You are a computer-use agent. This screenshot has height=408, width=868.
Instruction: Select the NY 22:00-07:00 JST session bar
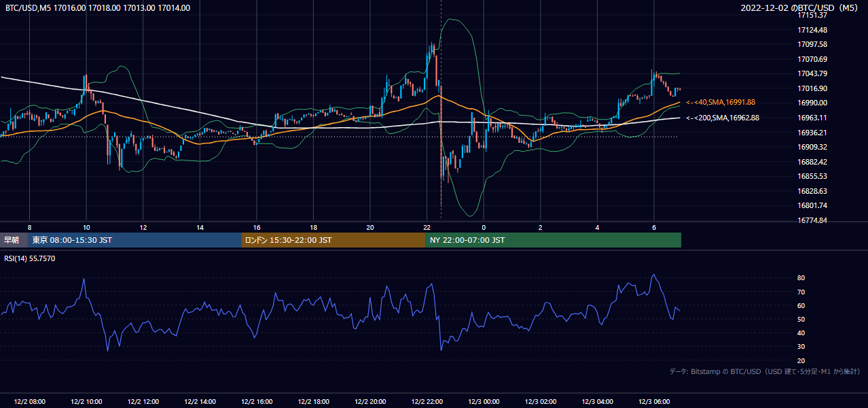[x=553, y=240]
